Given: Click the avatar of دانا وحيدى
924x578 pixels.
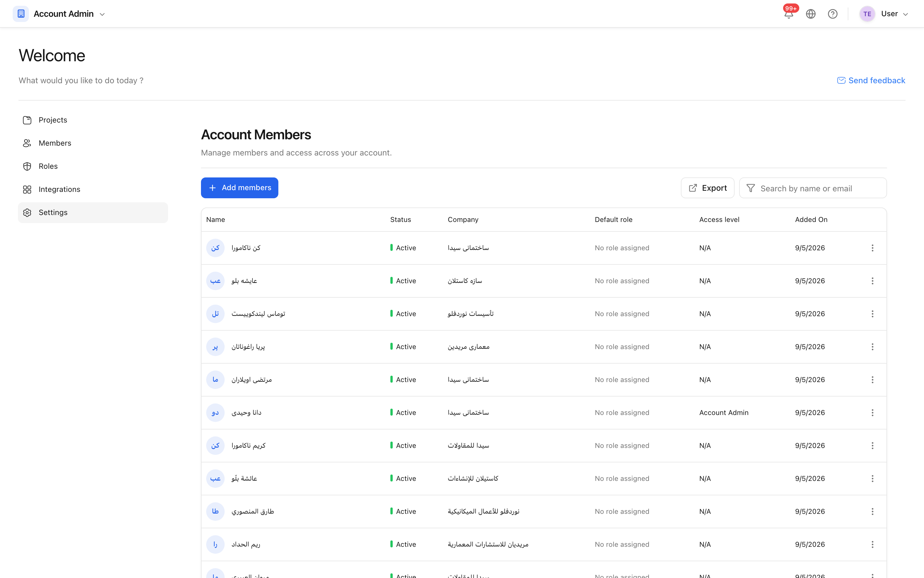Looking at the screenshot, I should [x=215, y=413].
